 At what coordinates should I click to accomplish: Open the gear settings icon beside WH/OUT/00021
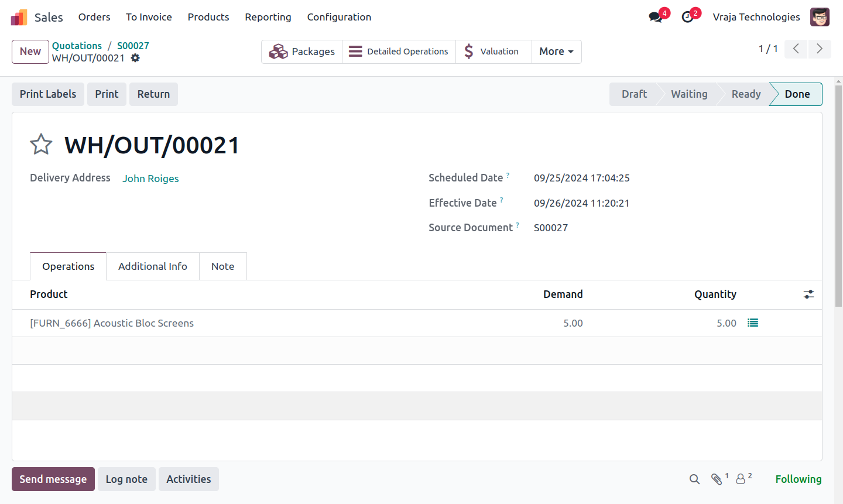click(135, 58)
